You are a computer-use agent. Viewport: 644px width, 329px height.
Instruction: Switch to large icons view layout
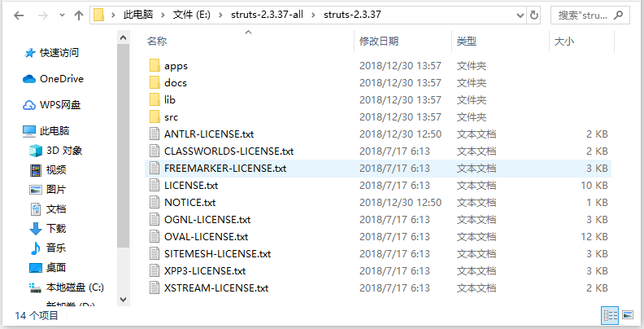(x=627, y=315)
